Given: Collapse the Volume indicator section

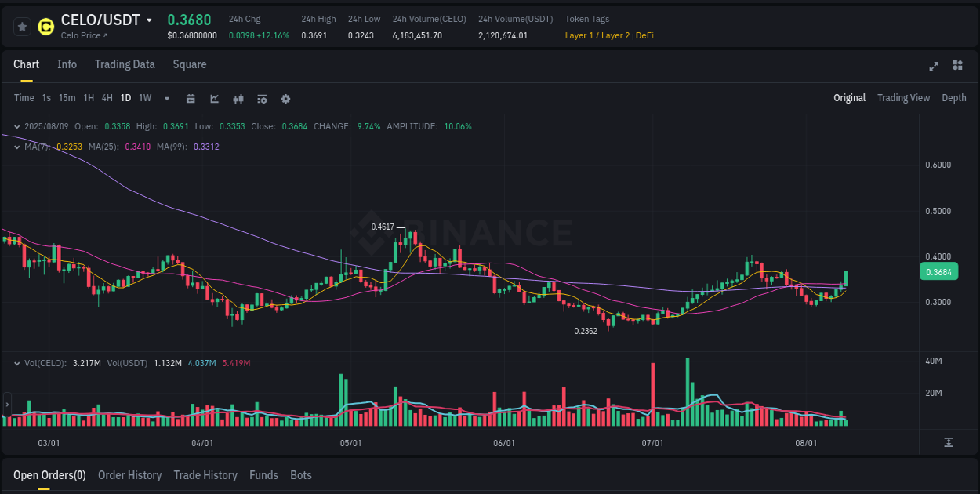Looking at the screenshot, I should [x=16, y=363].
